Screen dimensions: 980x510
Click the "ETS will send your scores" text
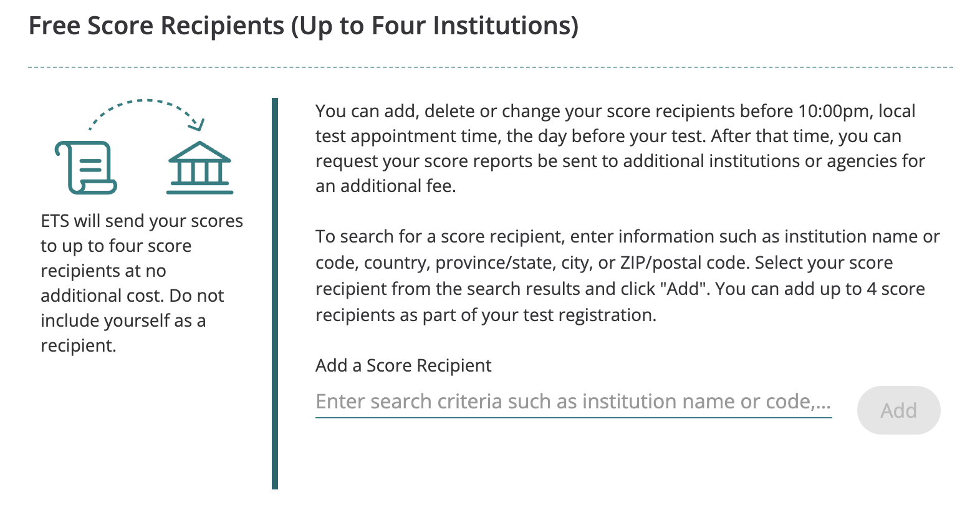coord(142,221)
